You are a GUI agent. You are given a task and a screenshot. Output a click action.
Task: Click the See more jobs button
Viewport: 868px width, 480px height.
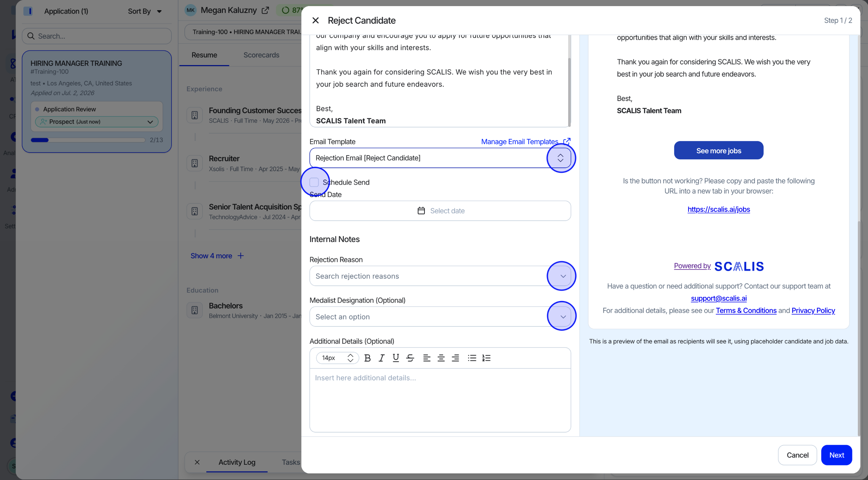click(719, 151)
